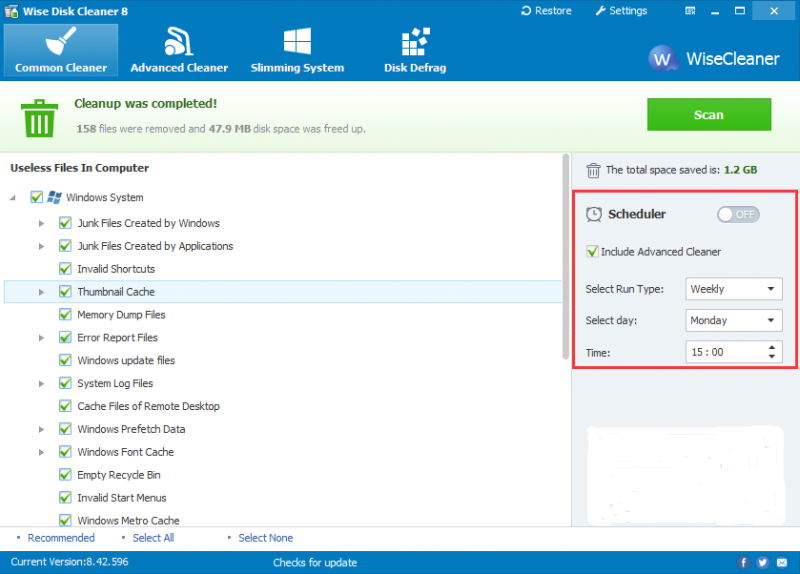Uncheck the Windows System checkbox
The height and width of the screenshot is (574, 800).
point(36,197)
